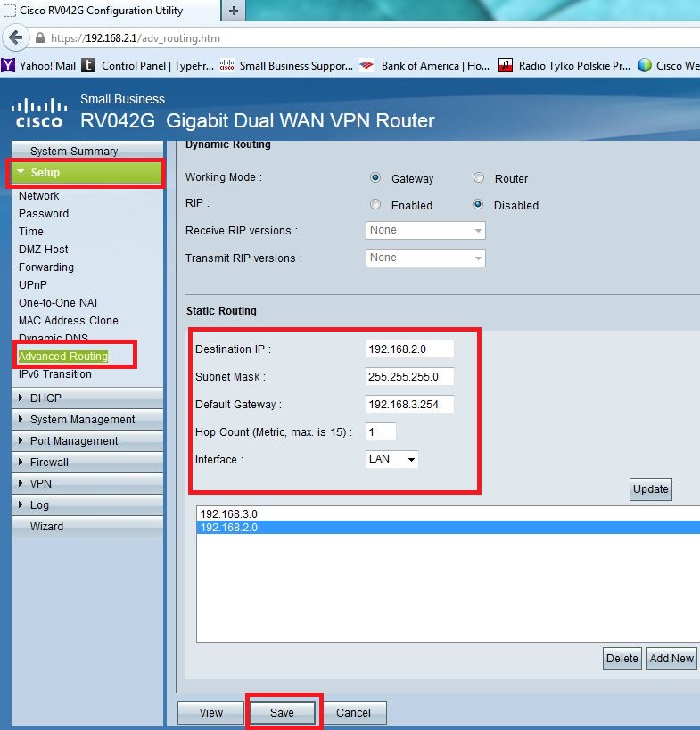Go to IPv6 Transition page

55,373
